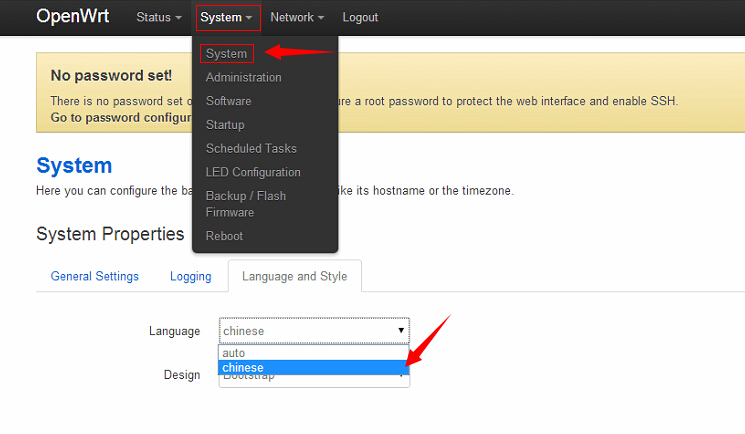Switch to the Logging tab
The height and width of the screenshot is (434, 745).
[x=191, y=276]
